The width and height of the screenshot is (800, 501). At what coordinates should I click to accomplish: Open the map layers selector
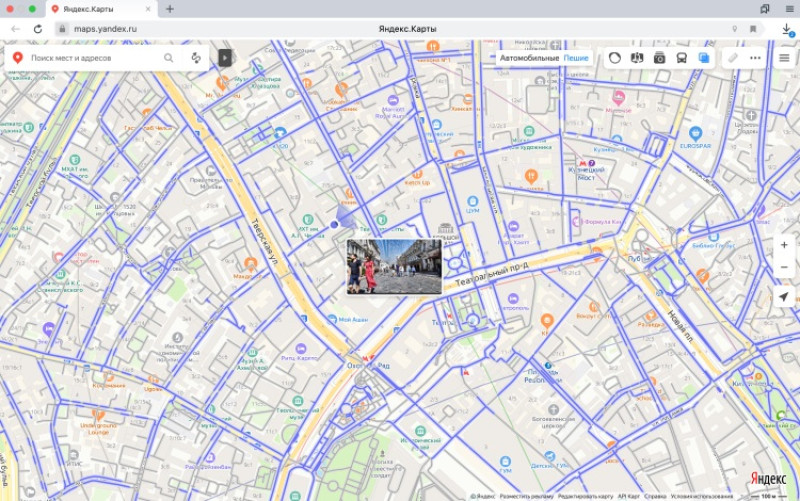[704, 58]
